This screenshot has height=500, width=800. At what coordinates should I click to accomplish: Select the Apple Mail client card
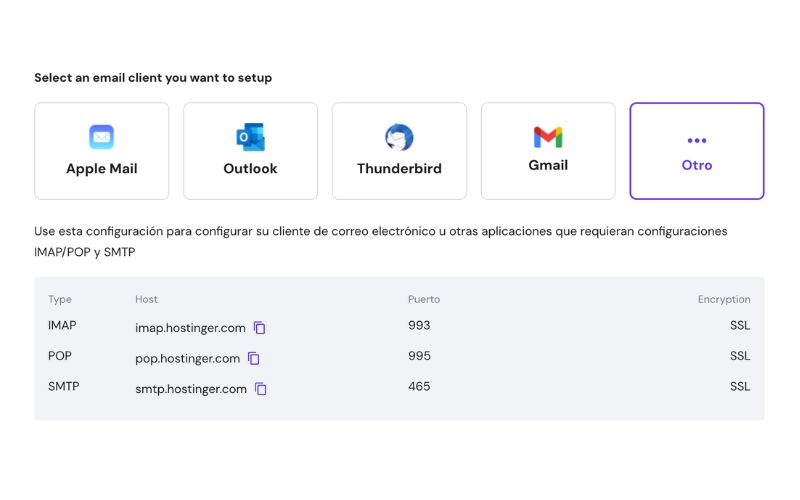coord(102,151)
